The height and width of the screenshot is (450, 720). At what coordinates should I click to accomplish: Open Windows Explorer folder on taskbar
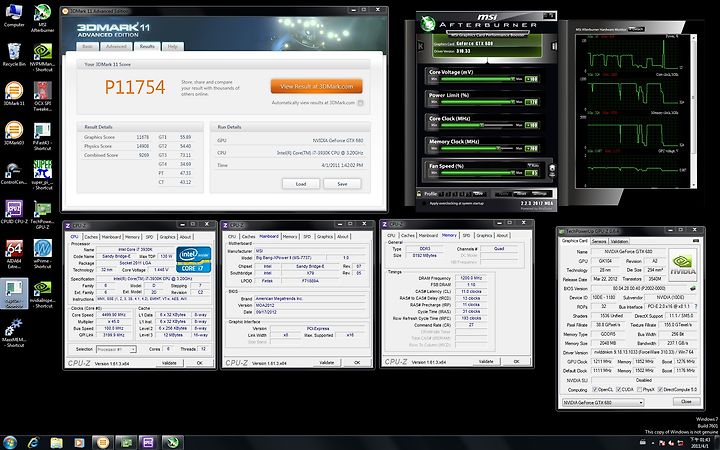click(56, 442)
